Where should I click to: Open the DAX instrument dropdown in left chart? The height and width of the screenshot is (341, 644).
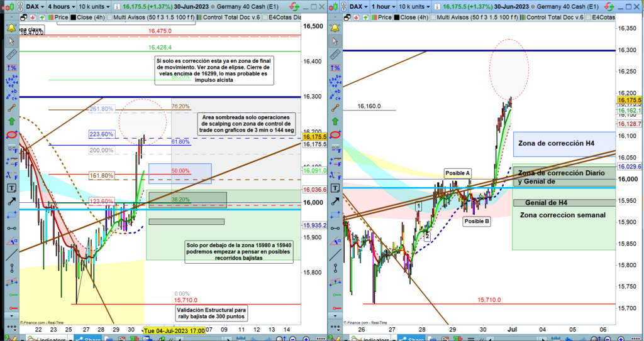click(33, 6)
